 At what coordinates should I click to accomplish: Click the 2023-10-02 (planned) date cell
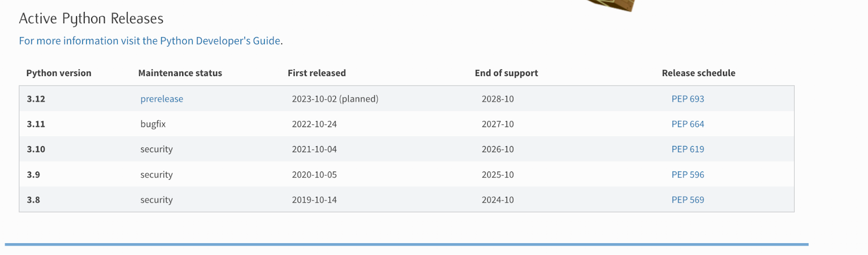335,99
